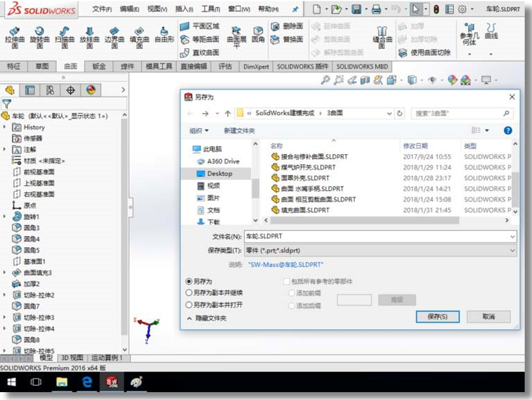
Task: Click the 文件名 filename input field
Action: [x=376, y=236]
